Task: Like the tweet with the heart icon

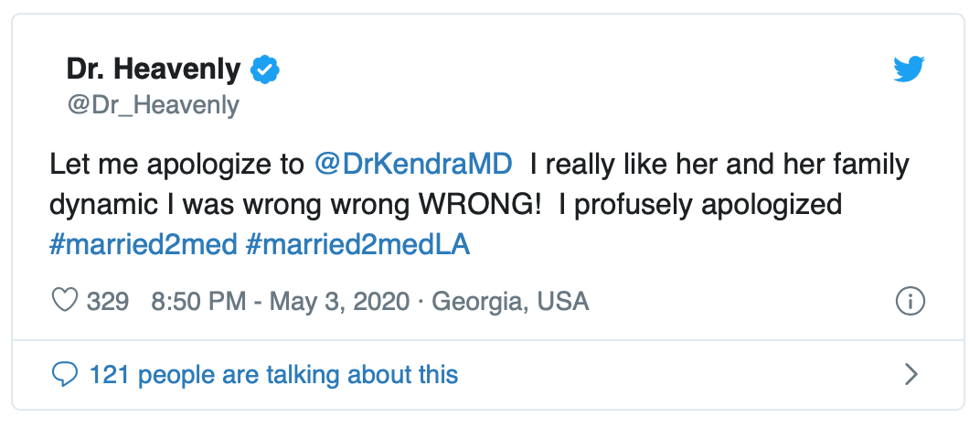Action: pyautogui.click(x=66, y=301)
